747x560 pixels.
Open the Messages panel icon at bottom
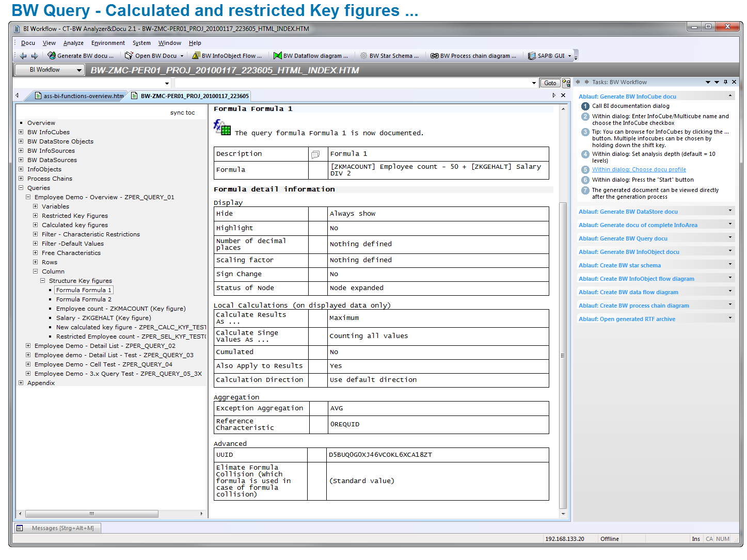click(x=20, y=528)
